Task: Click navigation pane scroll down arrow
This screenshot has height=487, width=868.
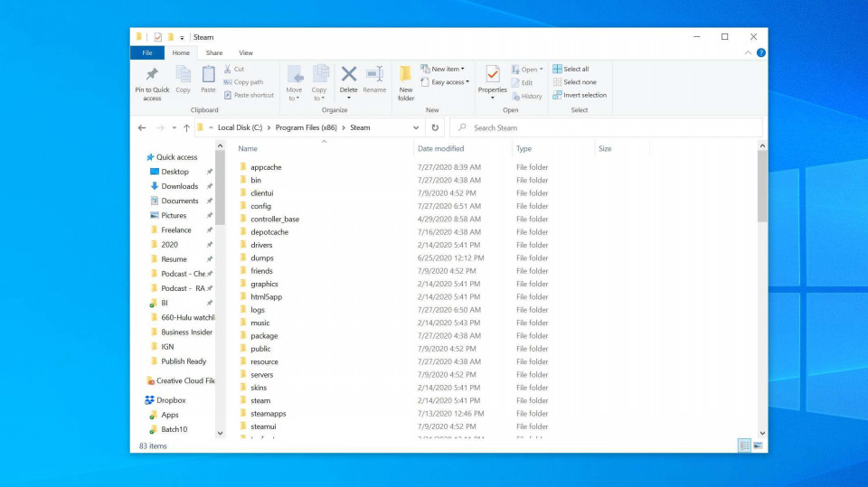Action: [221, 434]
